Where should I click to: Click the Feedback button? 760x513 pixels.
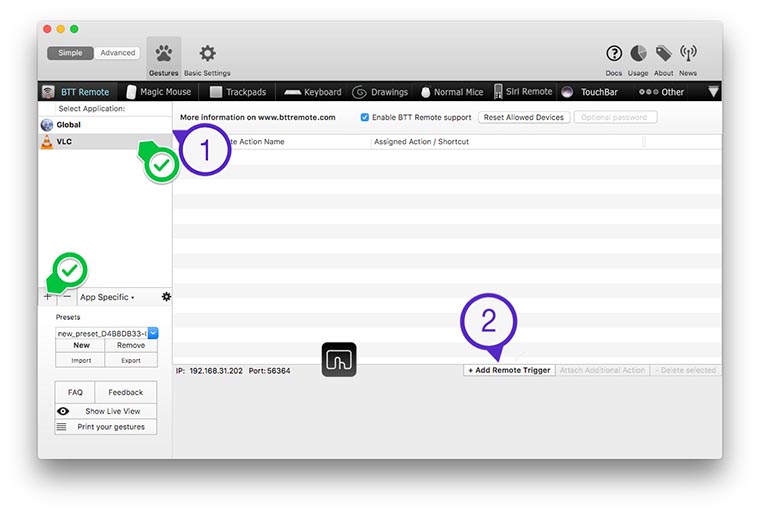coord(126,392)
